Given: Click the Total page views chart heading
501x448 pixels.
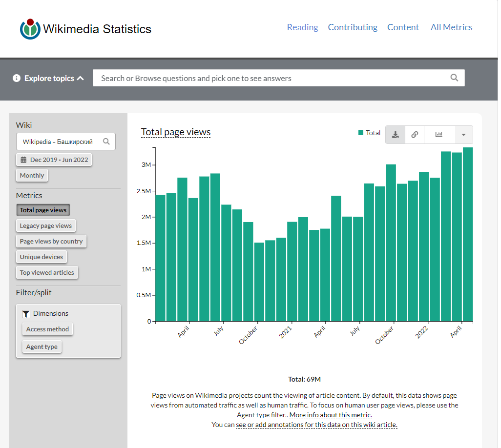Looking at the screenshot, I should point(176,132).
